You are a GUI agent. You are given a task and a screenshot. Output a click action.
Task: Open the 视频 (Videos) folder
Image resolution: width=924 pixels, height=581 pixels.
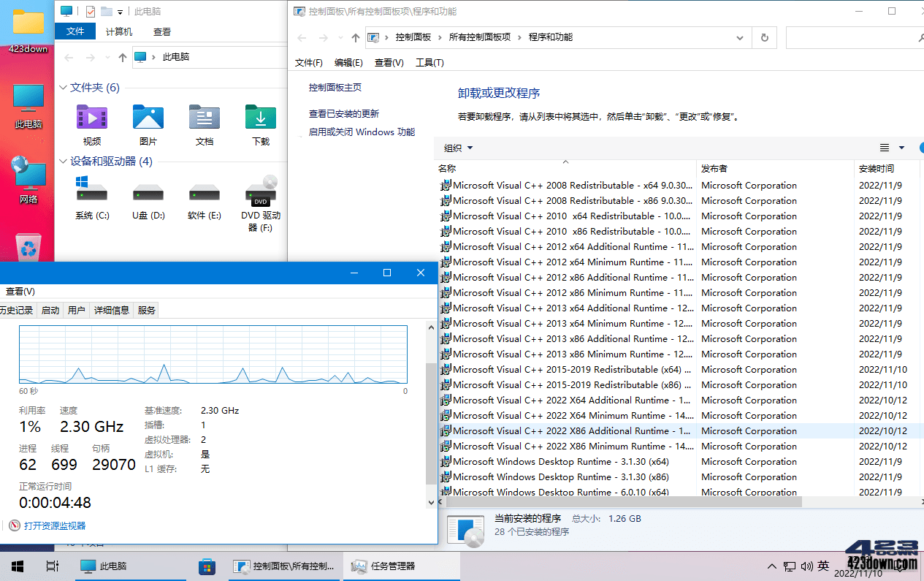click(x=91, y=121)
